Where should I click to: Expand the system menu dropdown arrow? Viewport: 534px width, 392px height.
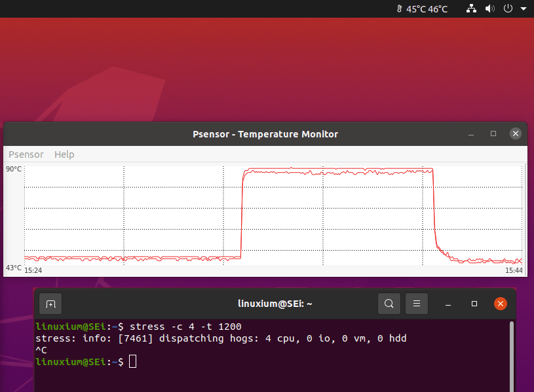524,9
